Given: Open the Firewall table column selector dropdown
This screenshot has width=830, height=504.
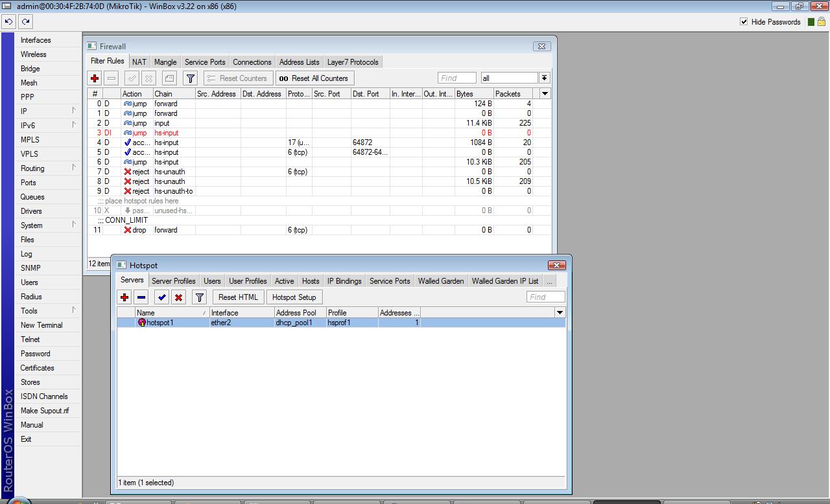Looking at the screenshot, I should 545,94.
